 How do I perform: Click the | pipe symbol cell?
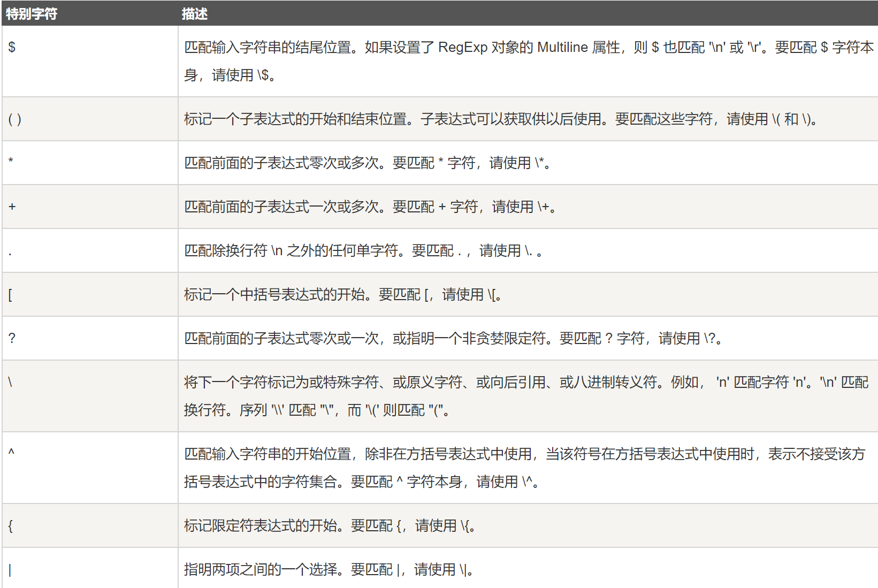[10, 570]
